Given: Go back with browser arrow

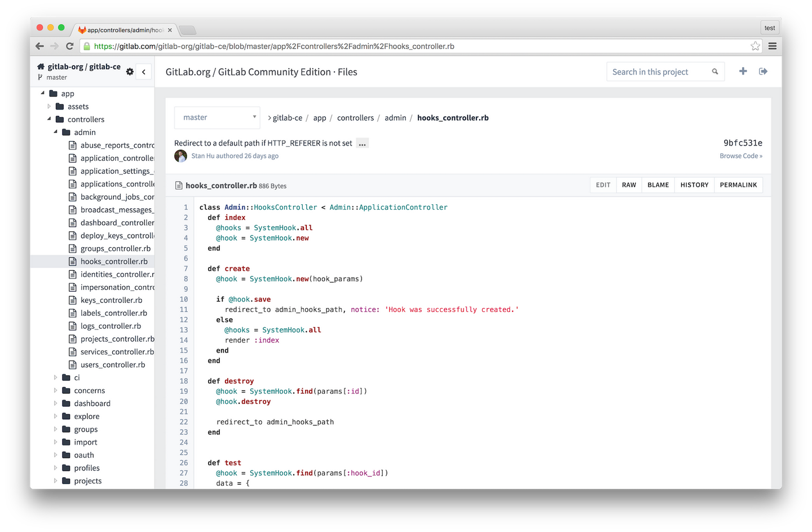Looking at the screenshot, I should [39, 46].
